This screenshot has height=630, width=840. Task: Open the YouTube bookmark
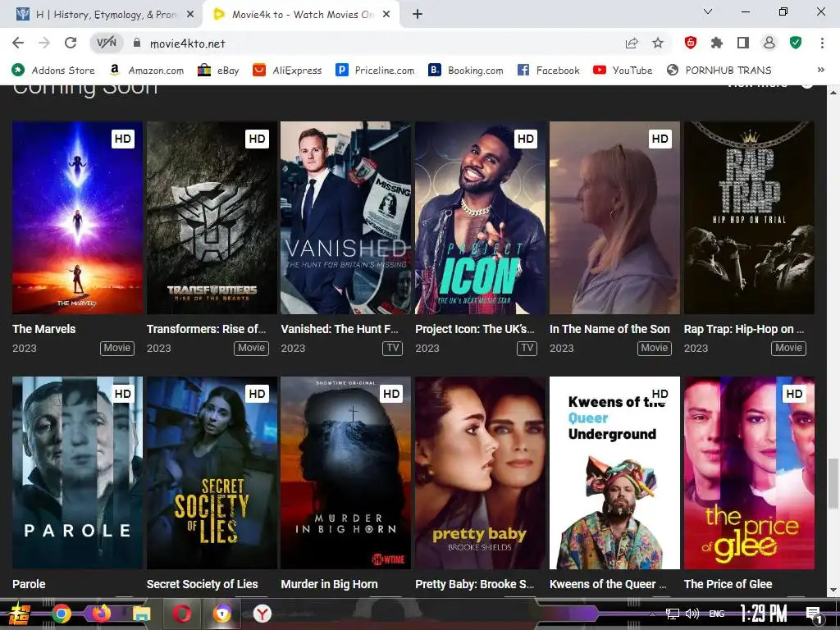(x=623, y=71)
